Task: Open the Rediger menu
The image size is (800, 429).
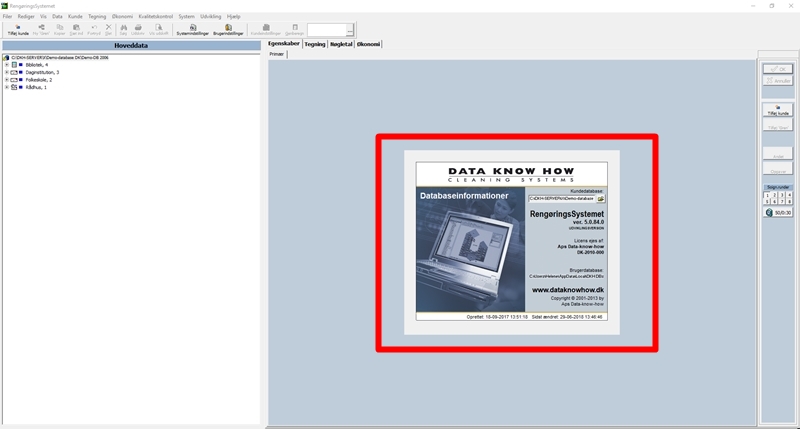Action: pos(26,16)
